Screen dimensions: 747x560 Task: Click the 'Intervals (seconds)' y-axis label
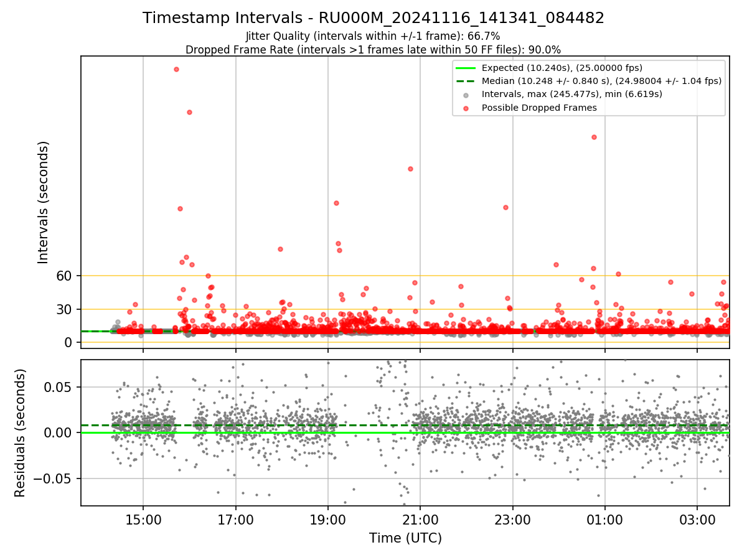(43, 202)
